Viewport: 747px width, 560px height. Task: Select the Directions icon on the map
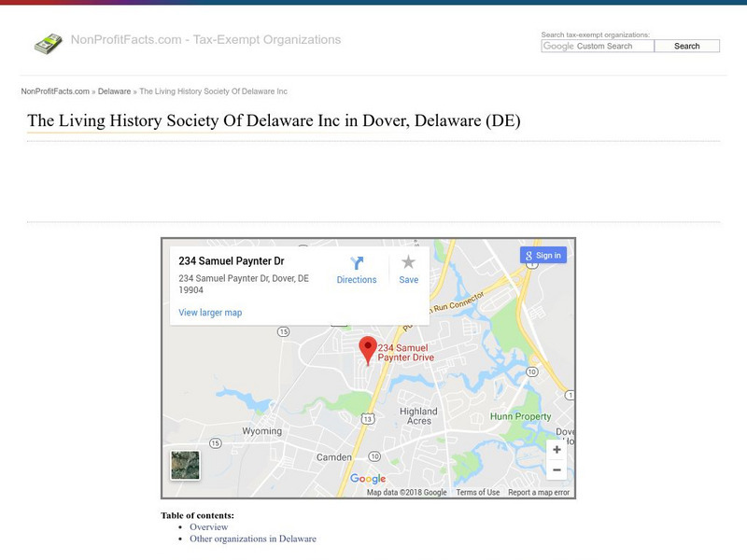[x=355, y=266]
